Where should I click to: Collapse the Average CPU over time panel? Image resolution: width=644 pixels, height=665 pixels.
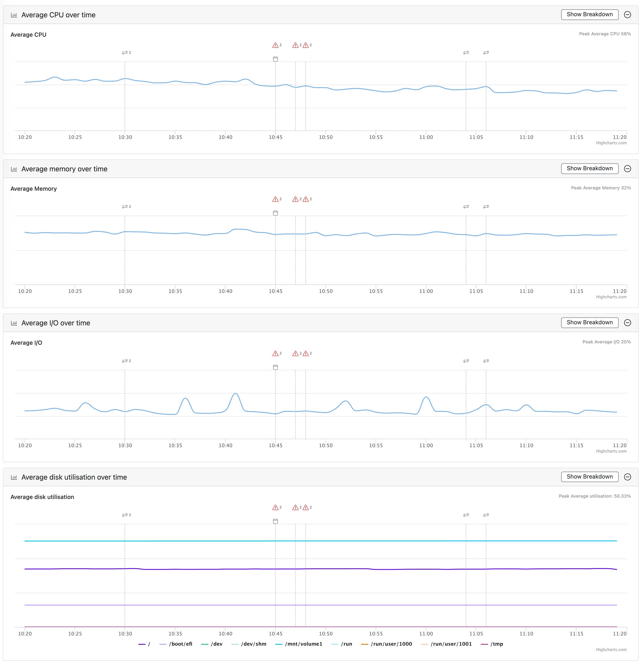point(628,15)
